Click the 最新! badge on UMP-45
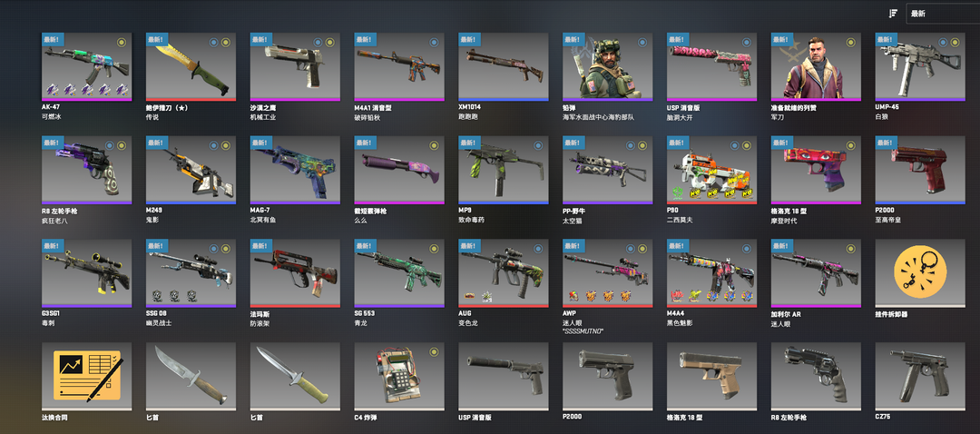 (887, 39)
